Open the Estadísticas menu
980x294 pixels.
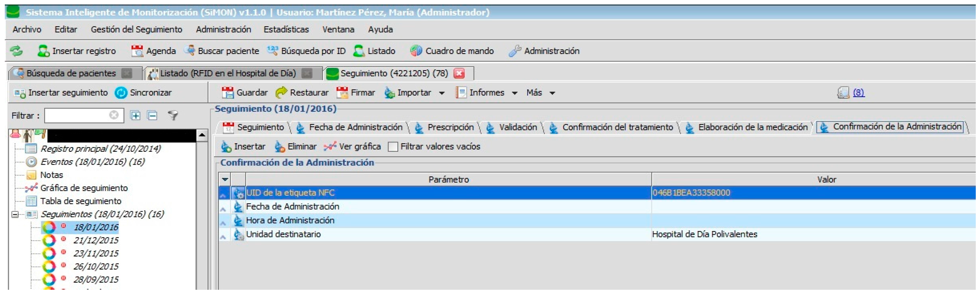pos(286,30)
